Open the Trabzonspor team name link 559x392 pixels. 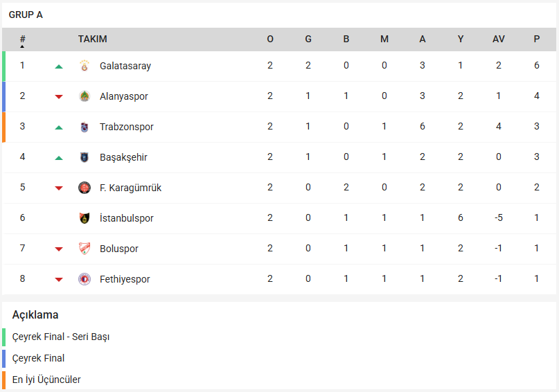point(127,127)
